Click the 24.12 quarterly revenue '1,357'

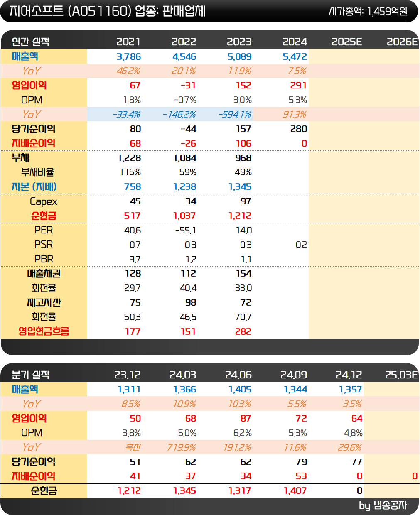click(351, 390)
